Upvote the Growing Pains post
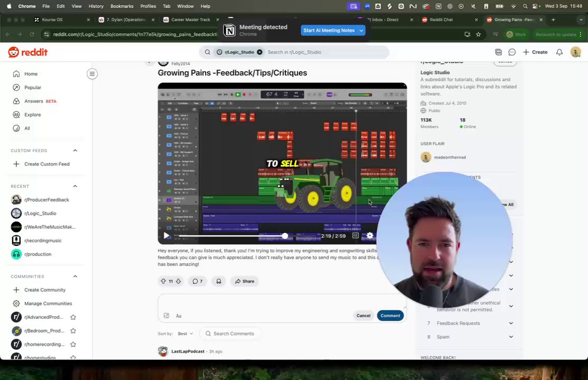The width and height of the screenshot is (588, 380). point(163,281)
